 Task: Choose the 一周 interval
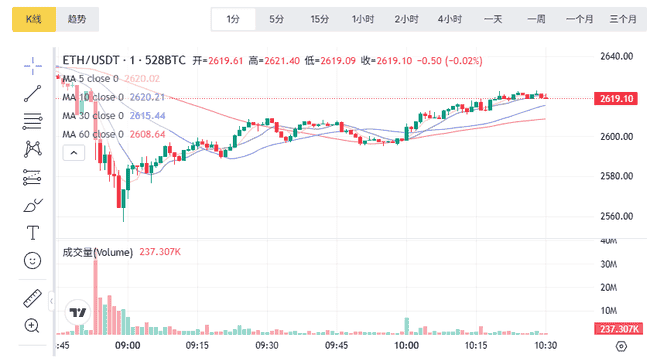point(536,19)
